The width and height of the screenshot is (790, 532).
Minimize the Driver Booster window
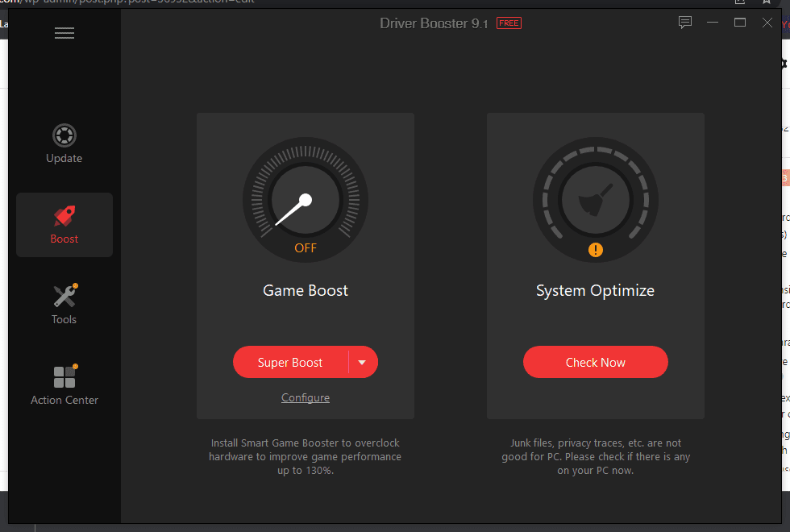coord(713,23)
